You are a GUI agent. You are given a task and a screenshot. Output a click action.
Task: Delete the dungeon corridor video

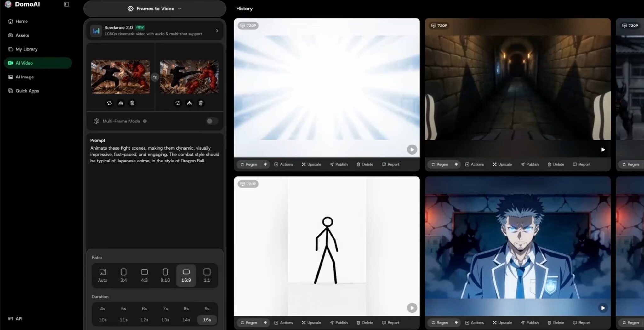click(x=556, y=164)
